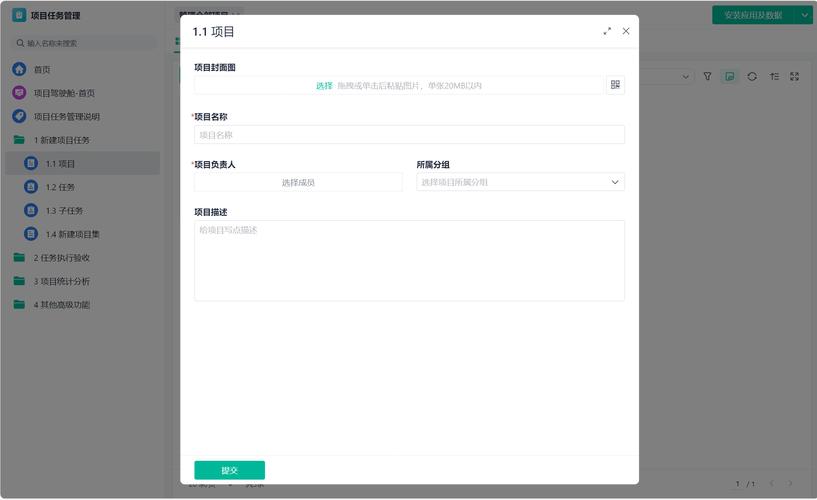The height and width of the screenshot is (500, 817).
Task: Go to next page arrow in pagination
Action: (x=790, y=484)
